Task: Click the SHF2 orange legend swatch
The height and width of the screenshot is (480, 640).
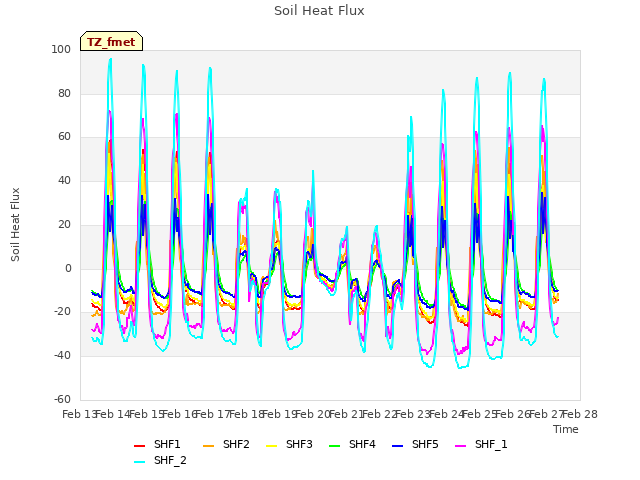Action: (x=209, y=446)
